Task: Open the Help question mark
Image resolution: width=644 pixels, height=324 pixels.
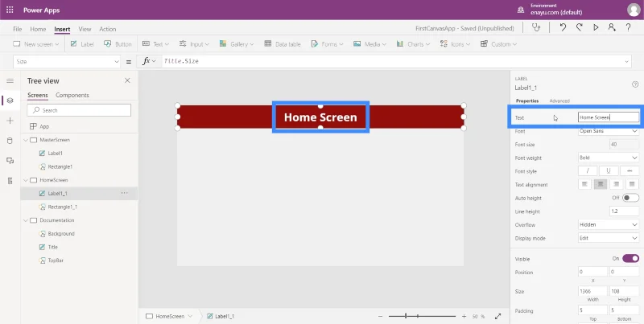Action: (x=629, y=28)
